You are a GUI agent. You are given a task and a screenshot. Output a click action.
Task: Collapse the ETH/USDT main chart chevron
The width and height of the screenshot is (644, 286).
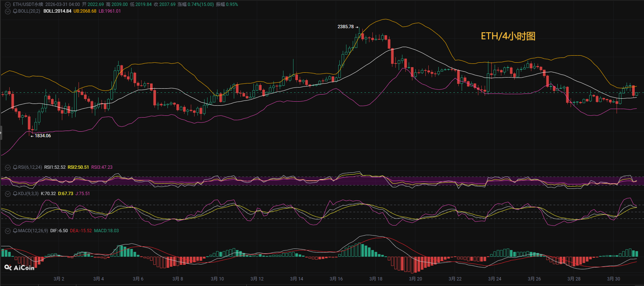pos(7,4)
